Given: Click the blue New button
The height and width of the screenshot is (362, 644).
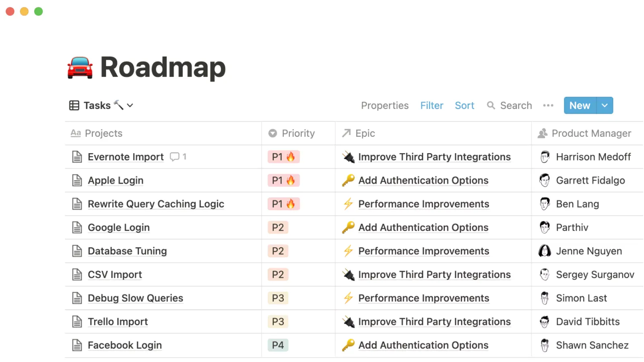Looking at the screenshot, I should (579, 105).
